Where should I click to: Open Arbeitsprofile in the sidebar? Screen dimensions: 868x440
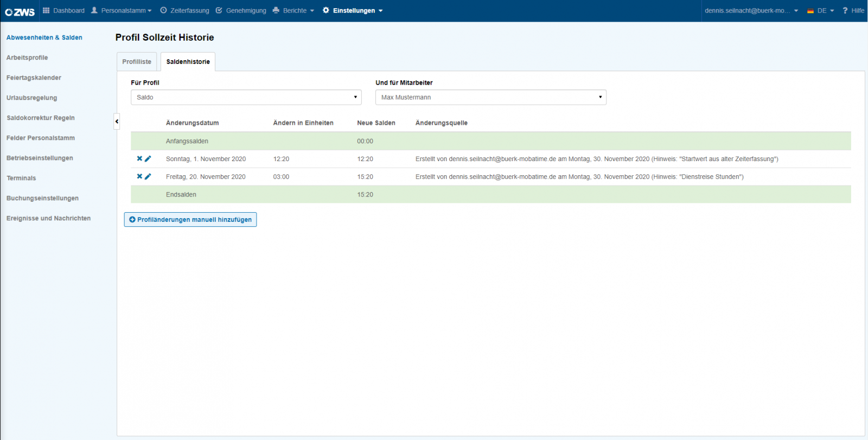tap(27, 58)
